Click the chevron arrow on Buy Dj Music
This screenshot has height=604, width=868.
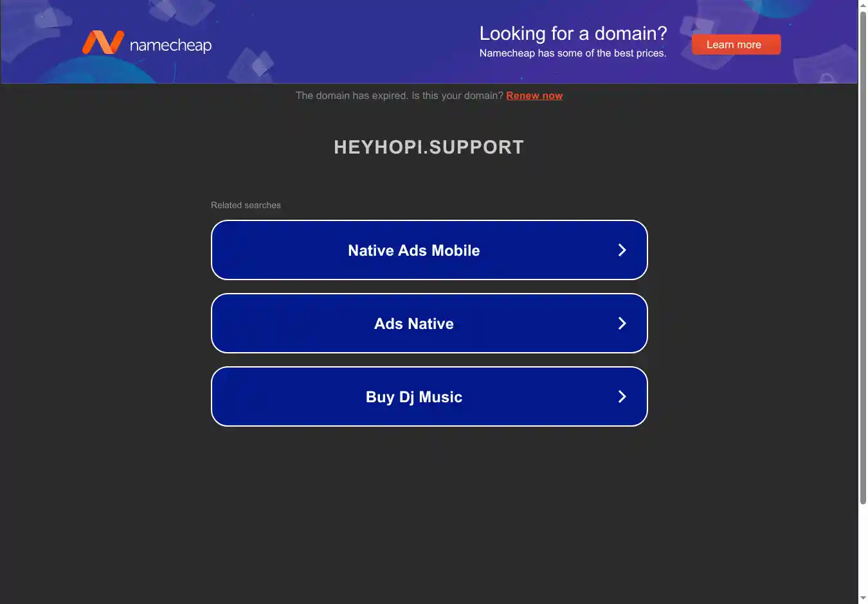click(622, 396)
